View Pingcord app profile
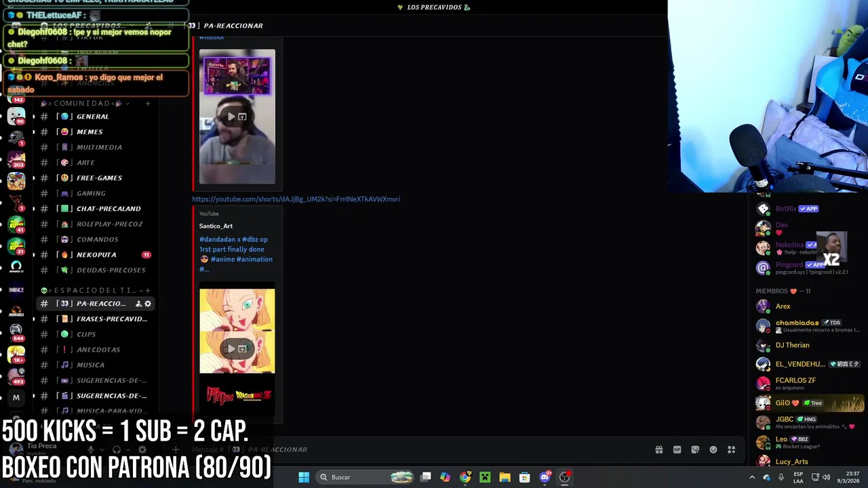This screenshot has height=488, width=868. pos(807,268)
